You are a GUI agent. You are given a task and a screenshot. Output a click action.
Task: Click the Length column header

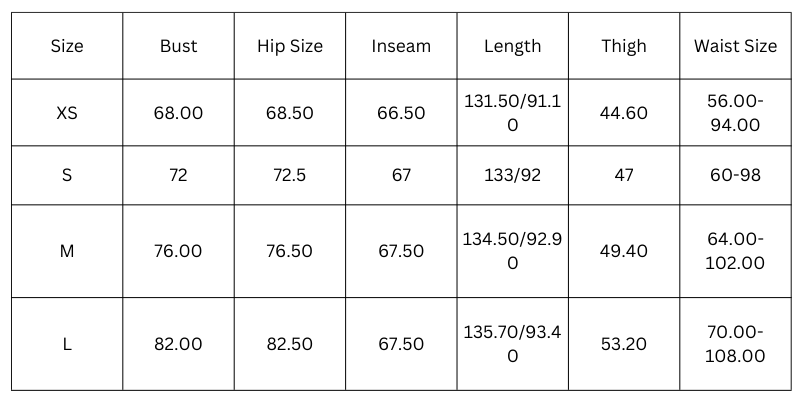click(x=512, y=46)
